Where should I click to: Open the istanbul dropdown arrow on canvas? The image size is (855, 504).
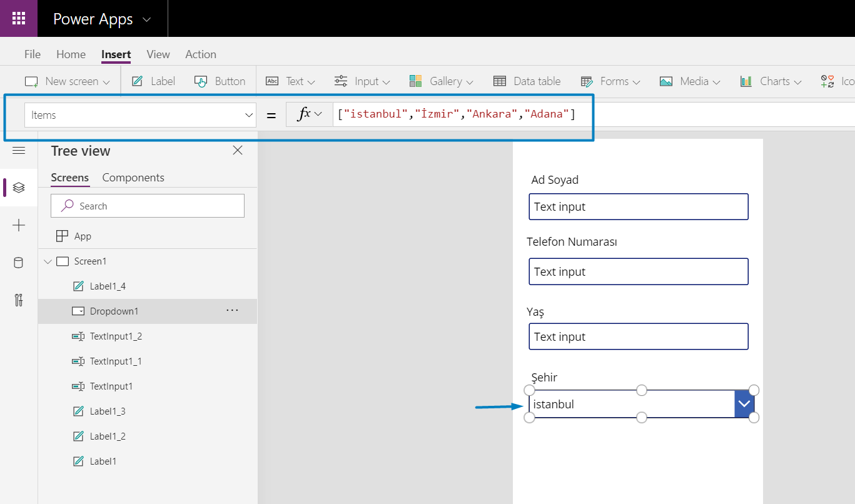click(x=744, y=404)
